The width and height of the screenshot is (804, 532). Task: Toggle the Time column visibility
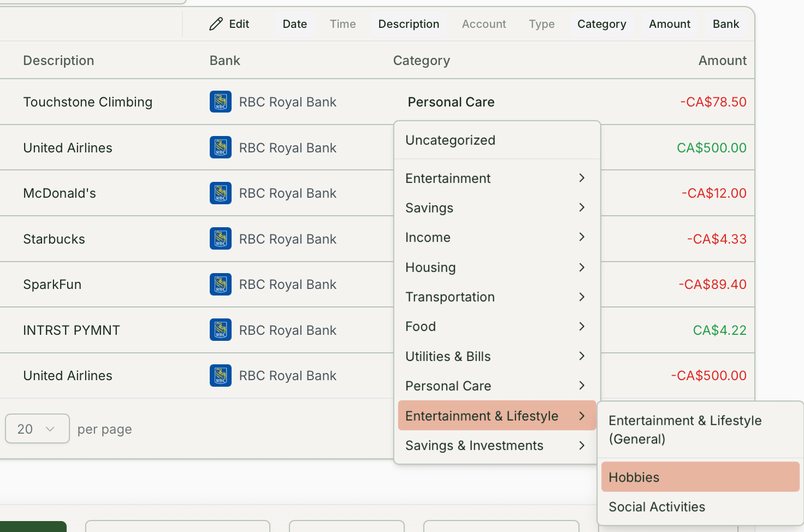pyautogui.click(x=343, y=24)
